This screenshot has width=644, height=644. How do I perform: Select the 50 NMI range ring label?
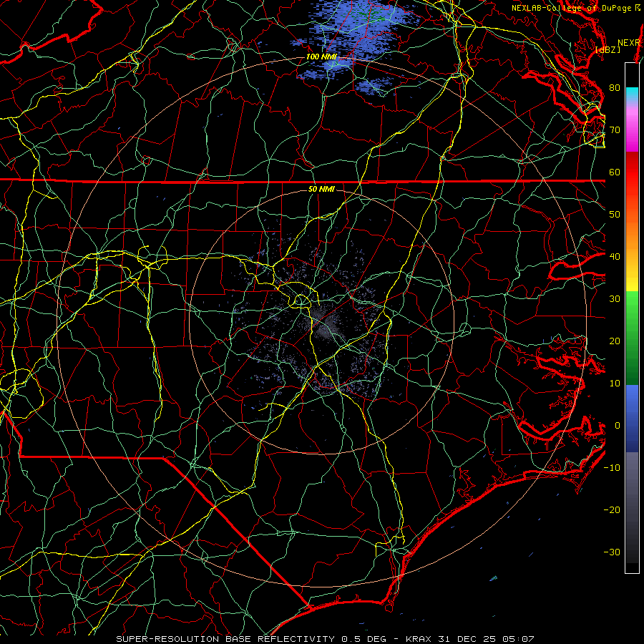pyautogui.click(x=321, y=189)
